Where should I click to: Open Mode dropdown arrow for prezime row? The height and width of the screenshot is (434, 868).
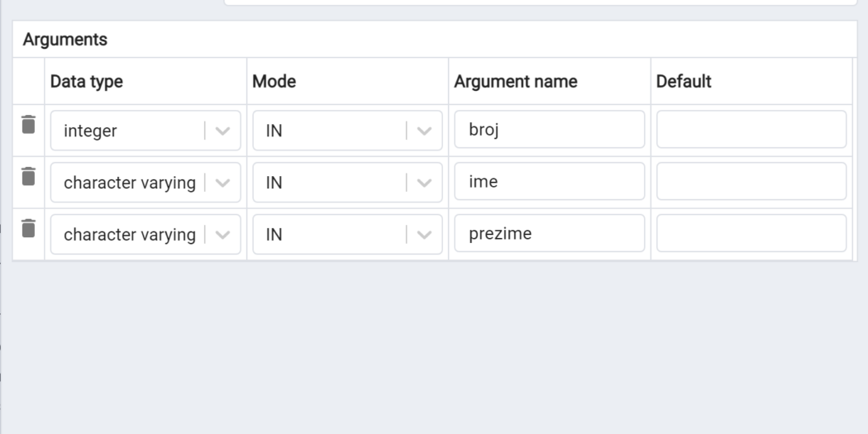(x=424, y=235)
